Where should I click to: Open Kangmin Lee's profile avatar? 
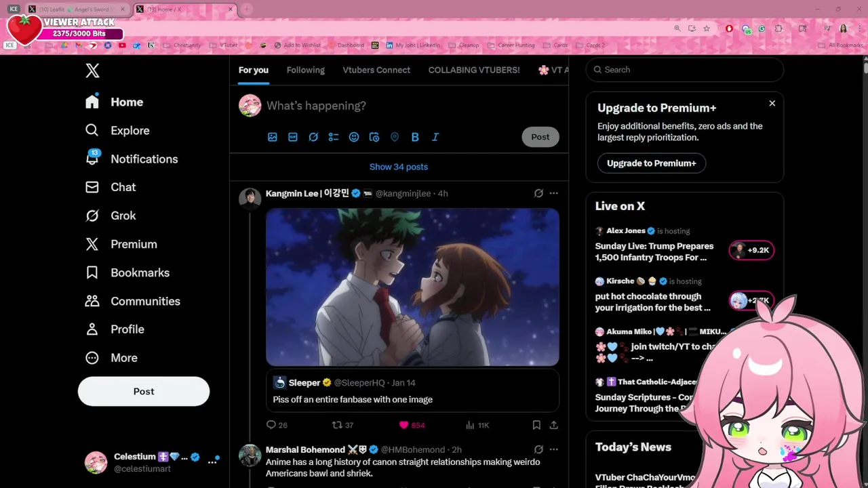point(250,199)
